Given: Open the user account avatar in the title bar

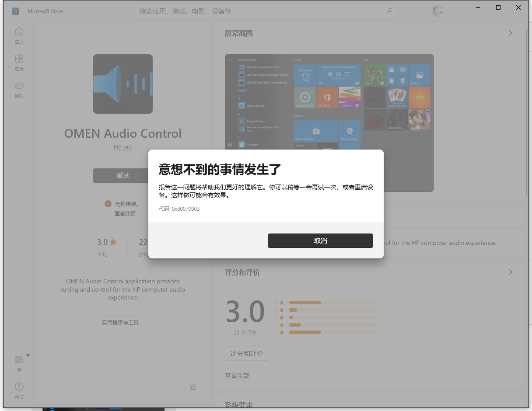Looking at the screenshot, I should click(437, 11).
